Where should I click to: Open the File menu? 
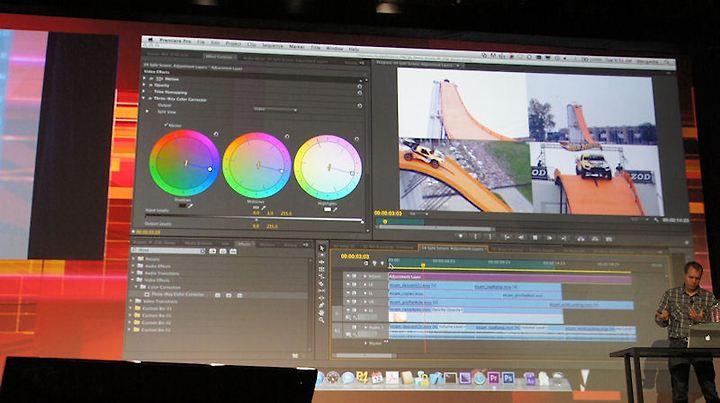[x=201, y=42]
